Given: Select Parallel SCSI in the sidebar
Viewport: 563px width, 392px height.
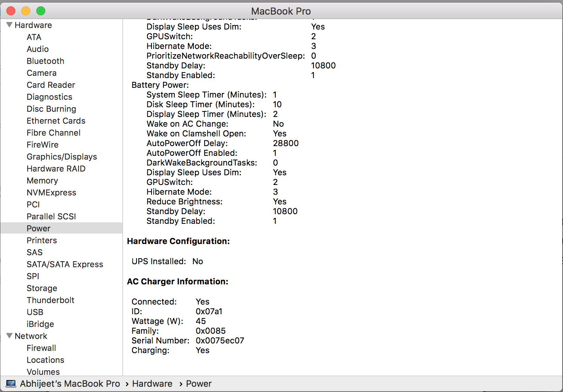Looking at the screenshot, I should point(51,216).
